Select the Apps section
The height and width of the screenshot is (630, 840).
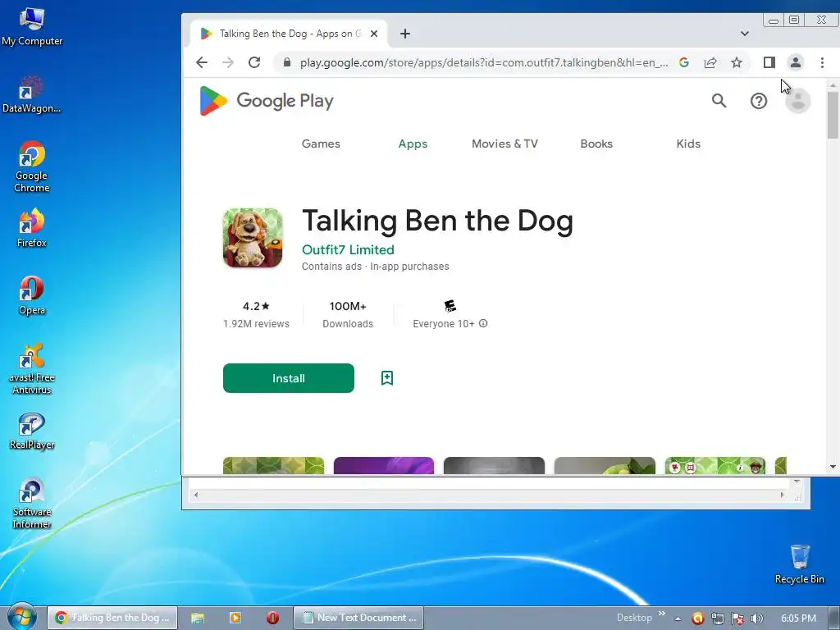click(413, 144)
